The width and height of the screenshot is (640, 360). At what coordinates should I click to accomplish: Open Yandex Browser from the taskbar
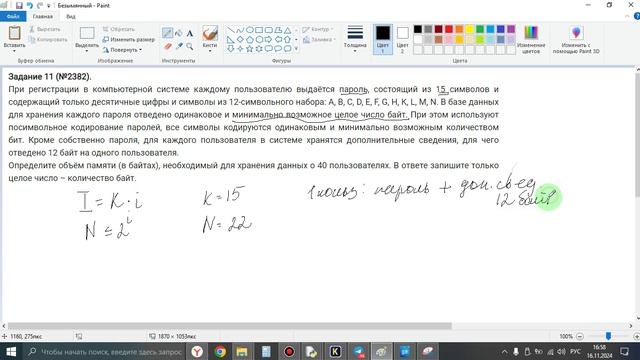pyautogui.click(x=197, y=351)
